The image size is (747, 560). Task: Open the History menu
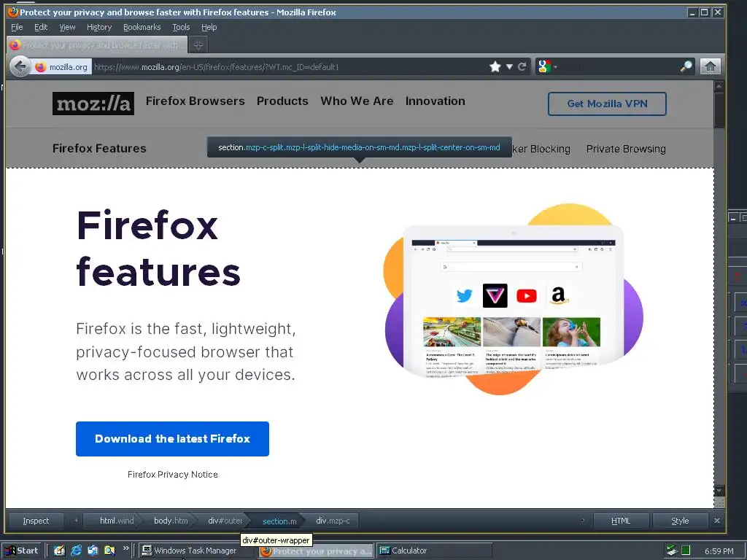point(99,27)
